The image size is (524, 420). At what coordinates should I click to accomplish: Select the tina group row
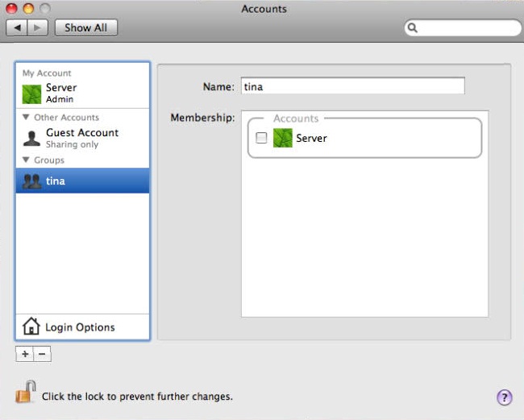82,181
